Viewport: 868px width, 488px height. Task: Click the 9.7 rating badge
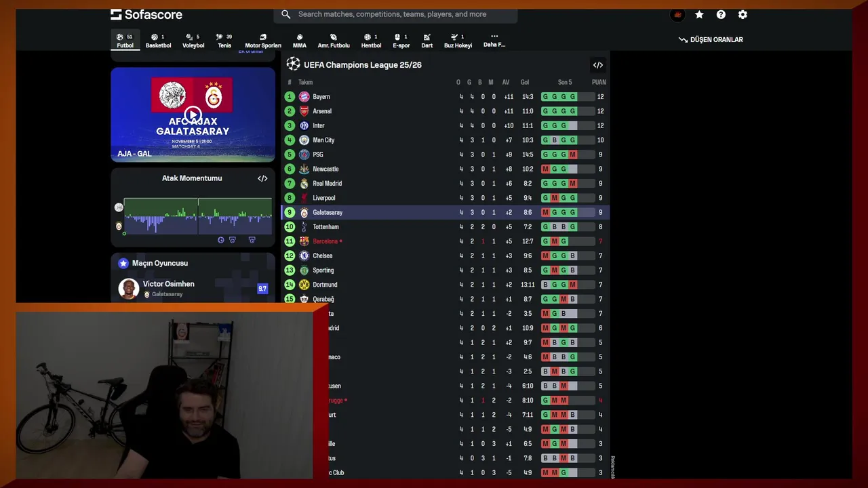(262, 289)
